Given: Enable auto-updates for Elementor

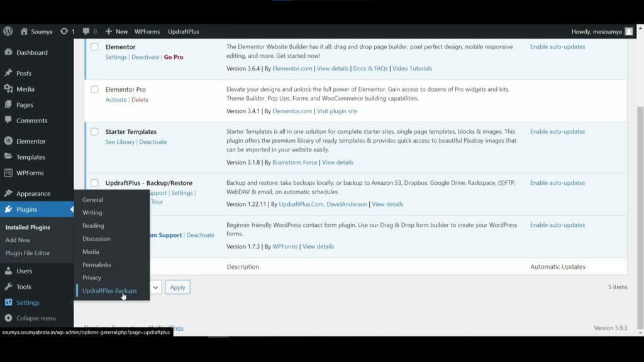Looking at the screenshot, I should point(557,47).
